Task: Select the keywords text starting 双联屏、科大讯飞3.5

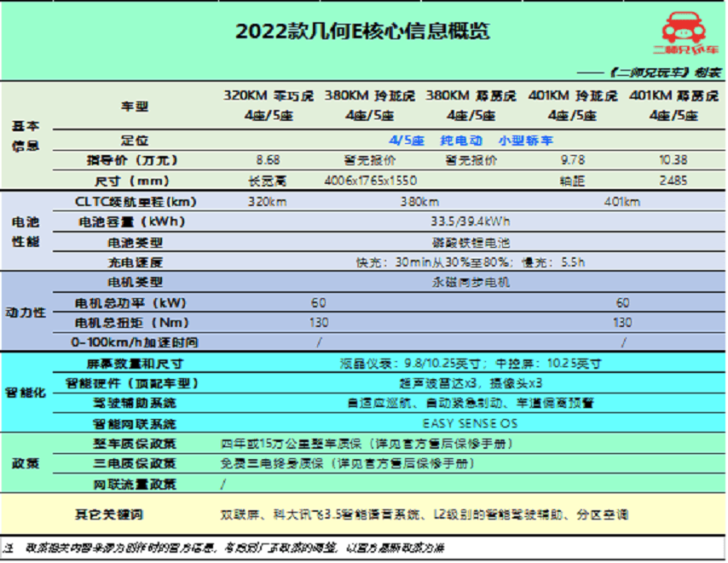Action: 425,514
